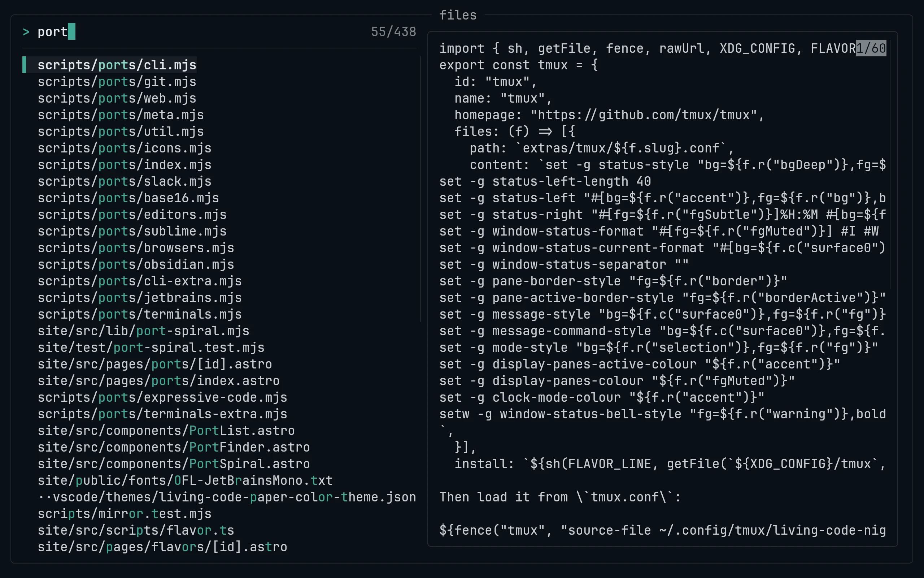Choose PortFinder.astro component file

(174, 447)
